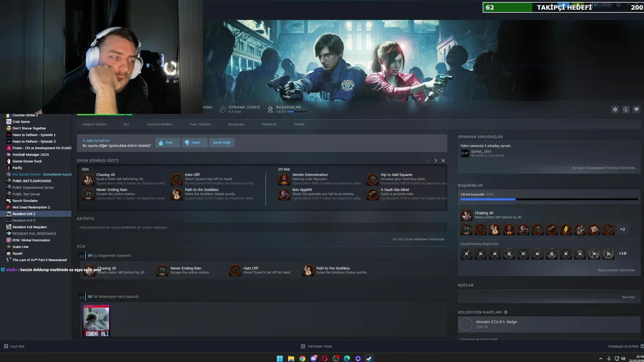Click En Son Çıkan Haberleri Görüntüle
Screen dimensions: 644x362
(419, 239)
